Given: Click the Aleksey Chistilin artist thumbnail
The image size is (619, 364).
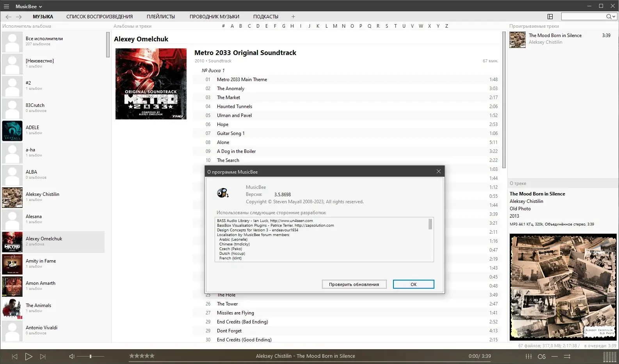Looking at the screenshot, I should 12,197.
